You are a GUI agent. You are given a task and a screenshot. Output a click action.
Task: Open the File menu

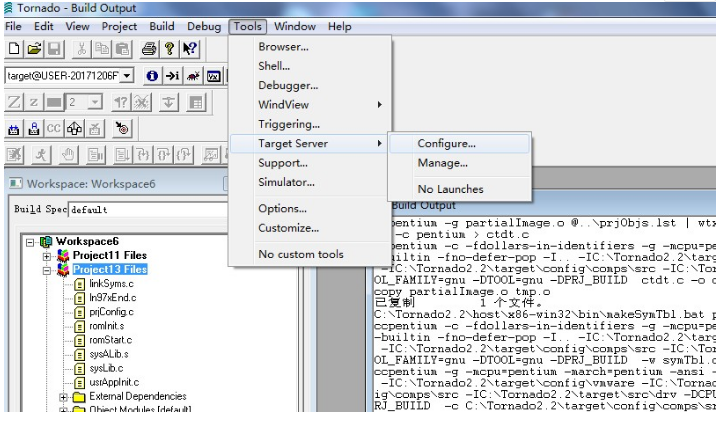(x=13, y=26)
